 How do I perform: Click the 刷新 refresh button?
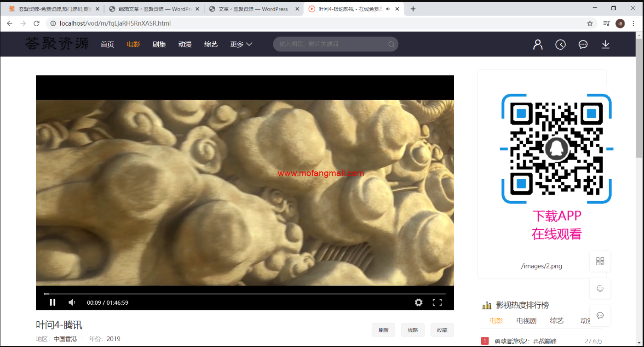(x=383, y=330)
